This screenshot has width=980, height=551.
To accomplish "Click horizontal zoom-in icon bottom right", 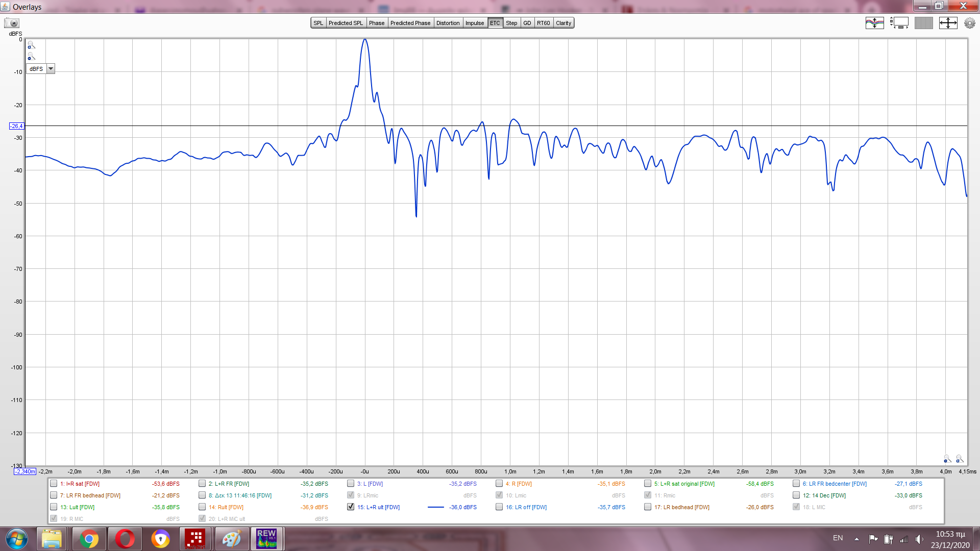I will coord(960,459).
